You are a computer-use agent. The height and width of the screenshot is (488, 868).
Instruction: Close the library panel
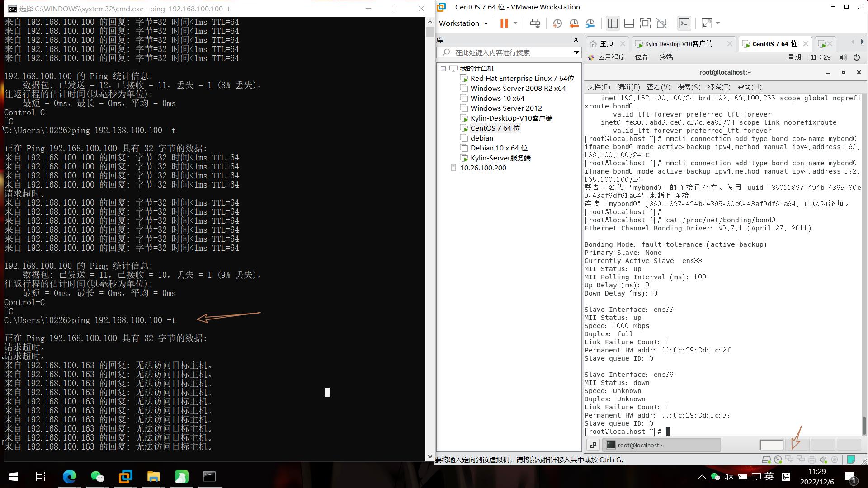(x=576, y=40)
